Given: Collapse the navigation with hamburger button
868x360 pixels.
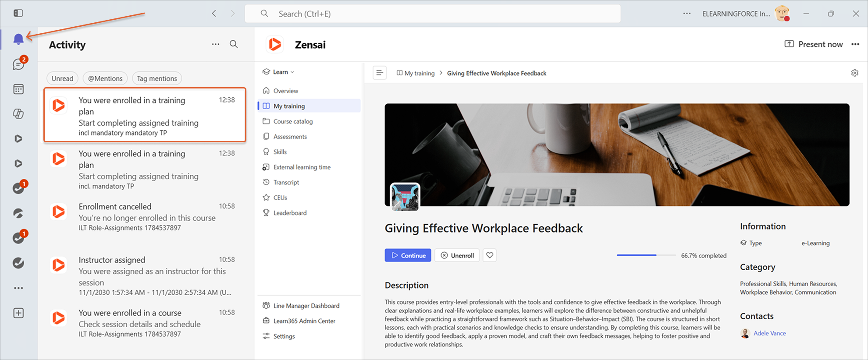Looking at the screenshot, I should pyautogui.click(x=380, y=73).
